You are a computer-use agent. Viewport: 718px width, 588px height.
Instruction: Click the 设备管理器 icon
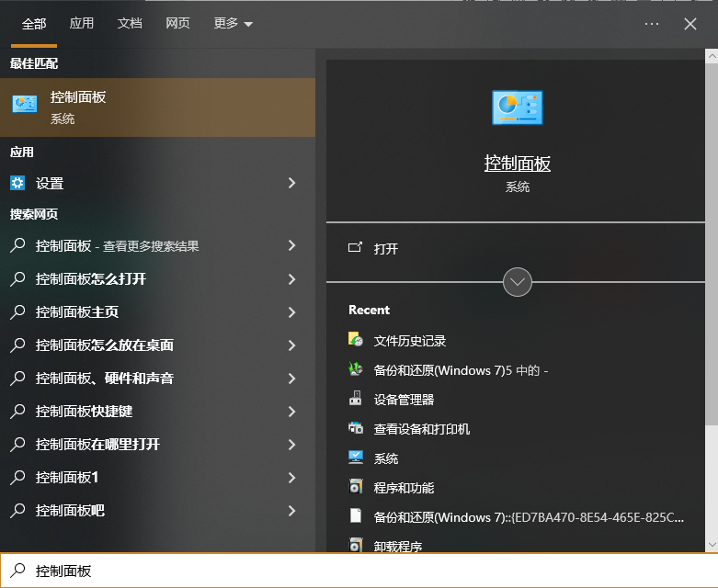(356, 399)
